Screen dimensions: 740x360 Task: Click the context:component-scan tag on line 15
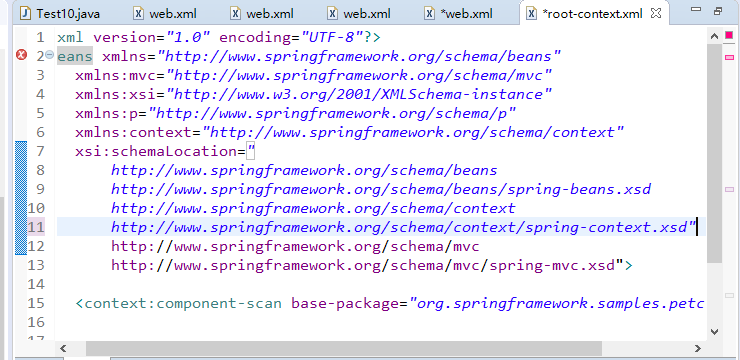(178, 303)
